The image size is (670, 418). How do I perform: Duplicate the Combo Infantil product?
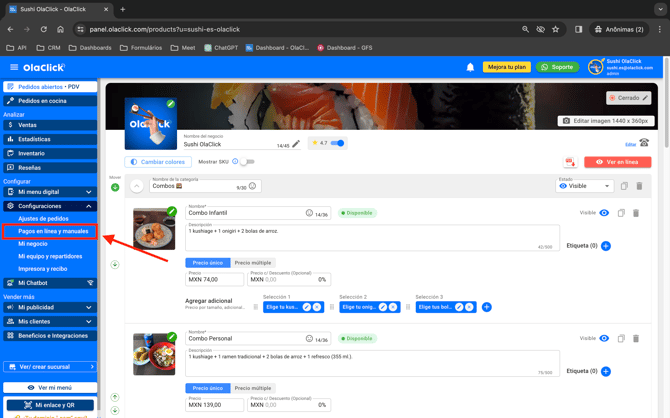coord(621,213)
